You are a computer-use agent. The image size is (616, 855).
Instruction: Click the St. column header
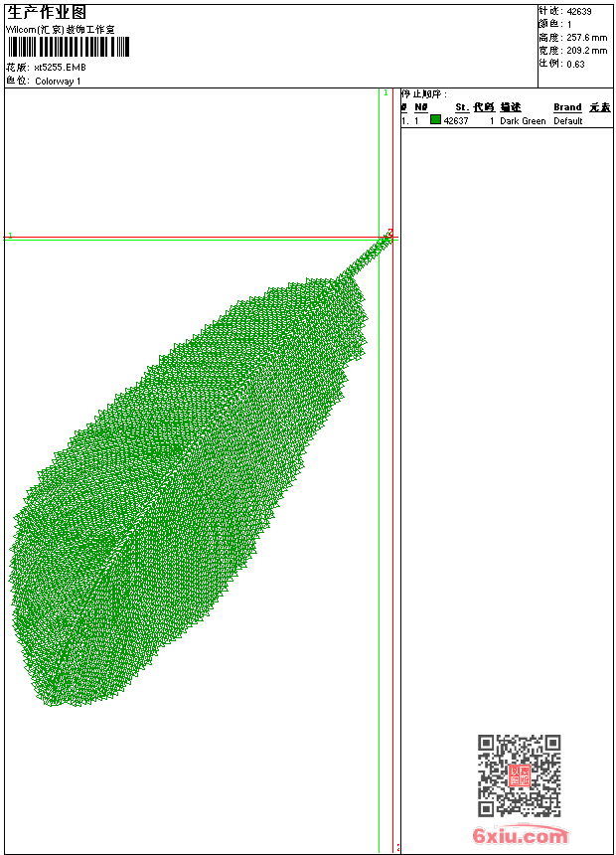coord(462,107)
